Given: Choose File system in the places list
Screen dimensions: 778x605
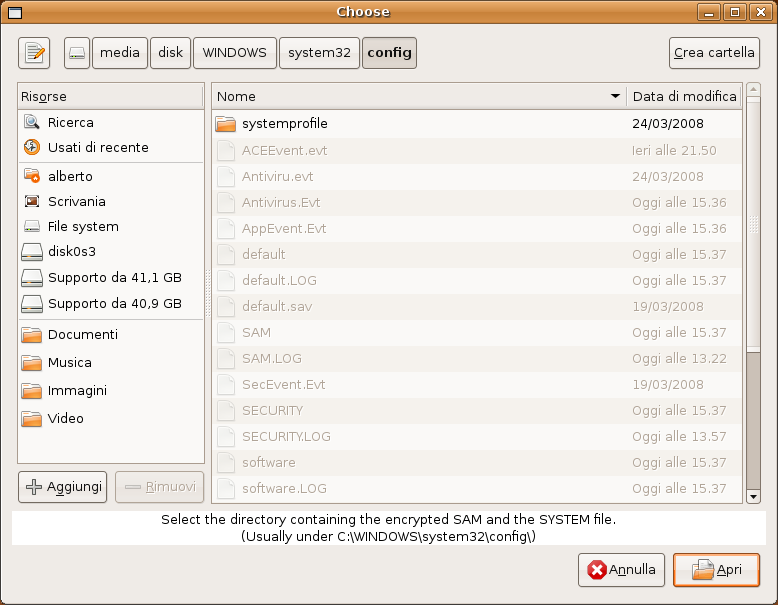Looking at the screenshot, I should pyautogui.click(x=82, y=226).
